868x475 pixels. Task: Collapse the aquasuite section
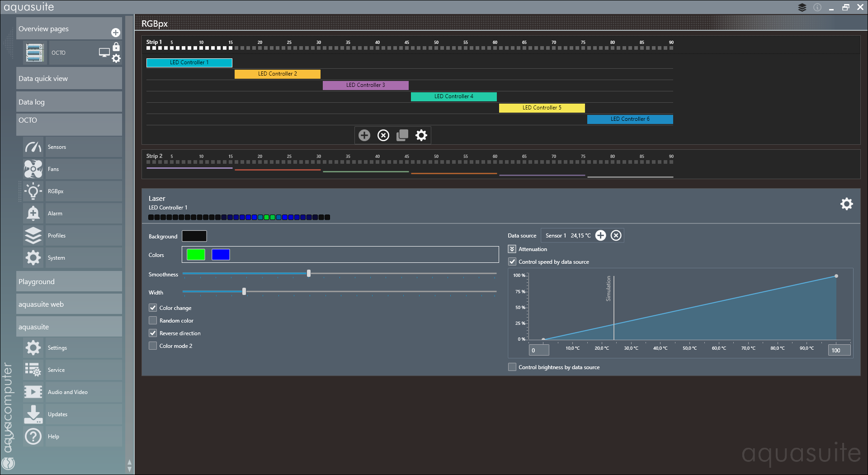69,327
